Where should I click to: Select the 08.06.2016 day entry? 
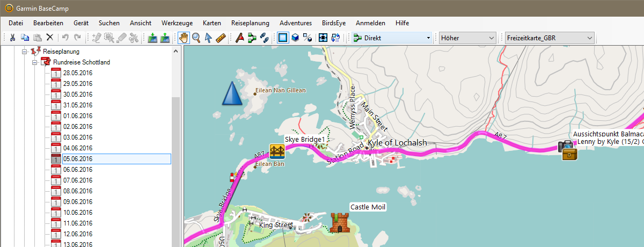point(78,191)
